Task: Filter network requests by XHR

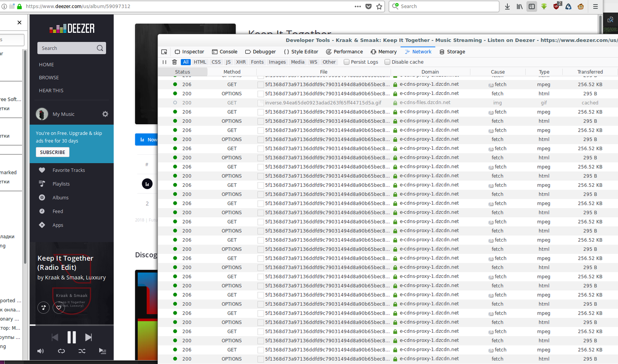Action: [241, 62]
